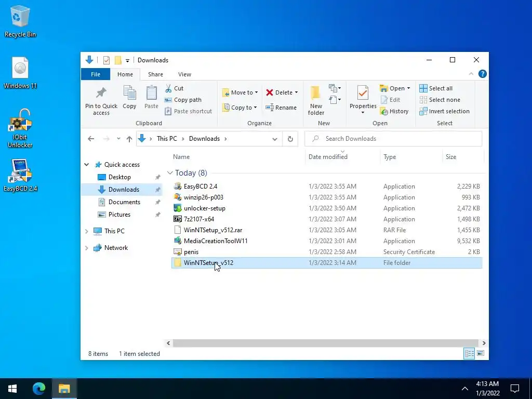Viewport: 532px width, 399px height.
Task: Click the Up one level arrow
Action: pyautogui.click(x=129, y=139)
